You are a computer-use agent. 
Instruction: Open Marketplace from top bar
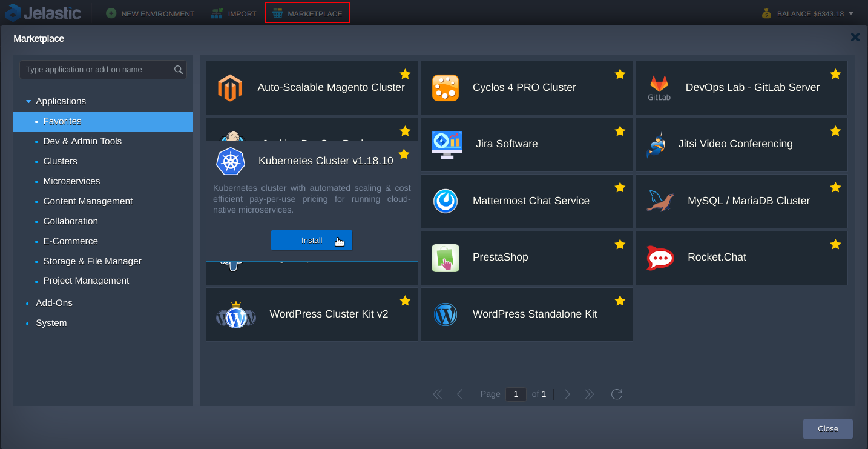click(x=307, y=13)
